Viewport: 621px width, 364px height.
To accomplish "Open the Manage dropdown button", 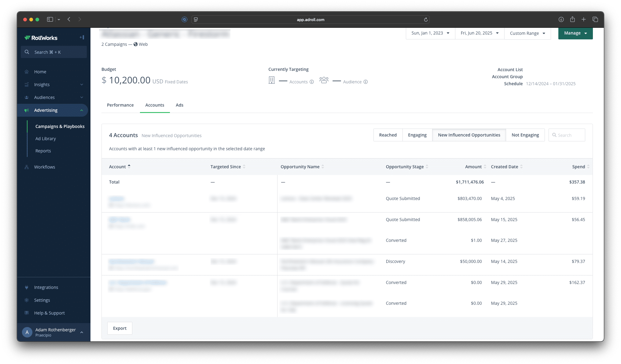I will coord(575,33).
